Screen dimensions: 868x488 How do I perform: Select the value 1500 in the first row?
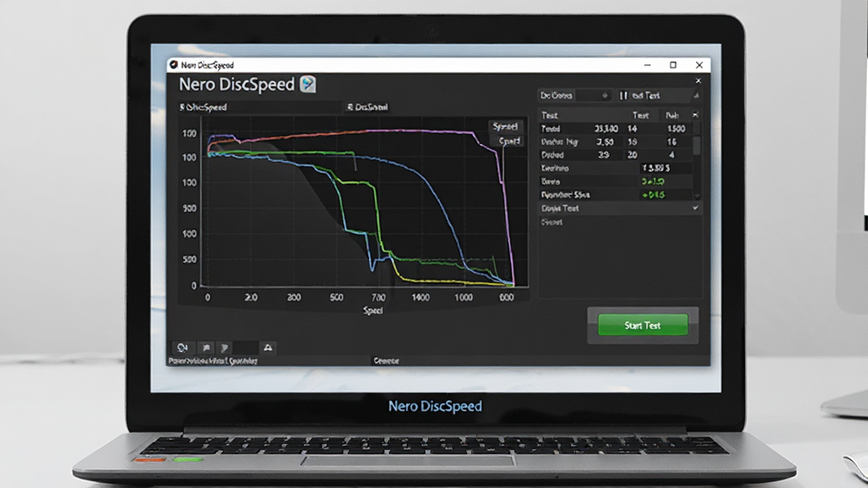point(676,129)
